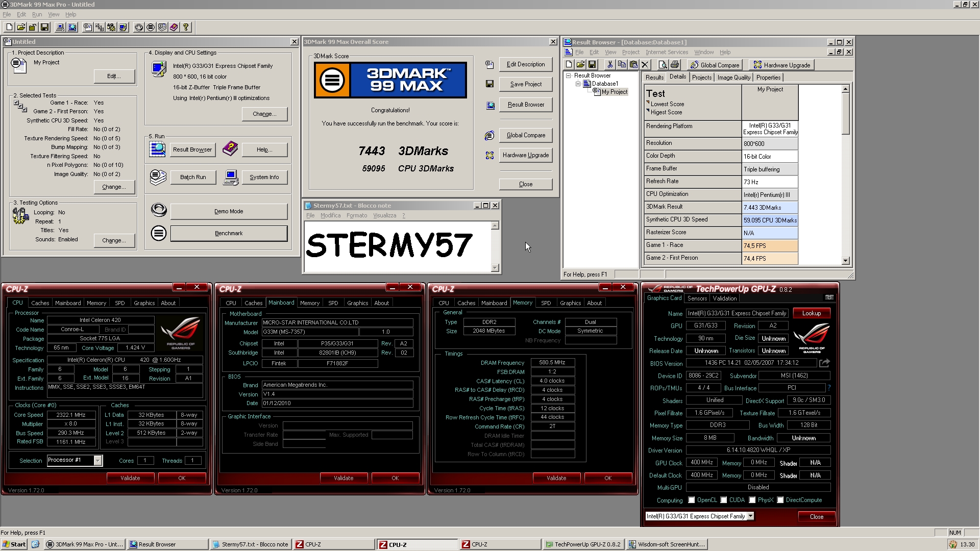Click Open project folder icon in 3DMark toolbar

pos(21,28)
